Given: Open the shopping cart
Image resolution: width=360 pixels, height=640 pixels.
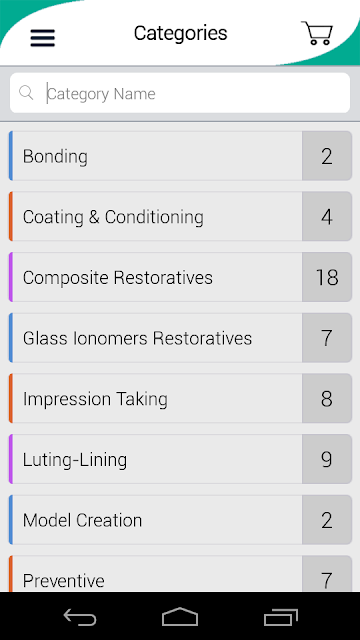Looking at the screenshot, I should tap(317, 33).
